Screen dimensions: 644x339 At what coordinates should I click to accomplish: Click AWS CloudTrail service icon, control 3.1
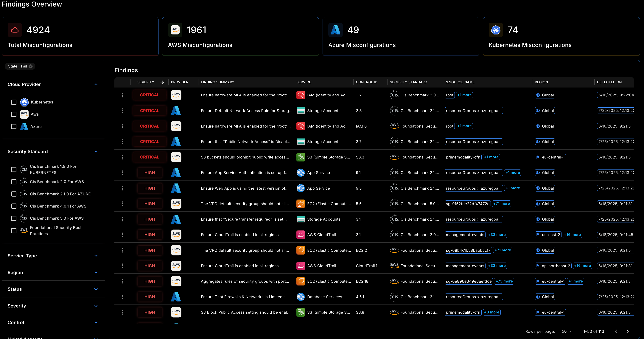pos(301,235)
